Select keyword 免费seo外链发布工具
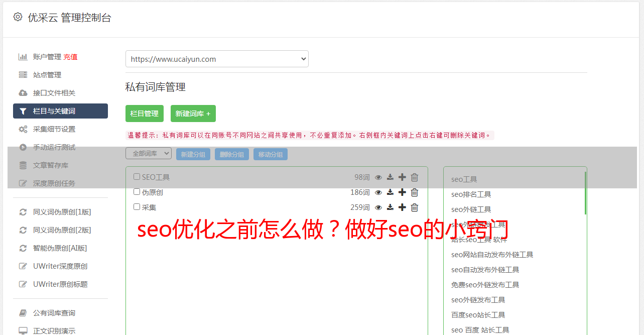Screen dimensions: 644x335 (485, 285)
